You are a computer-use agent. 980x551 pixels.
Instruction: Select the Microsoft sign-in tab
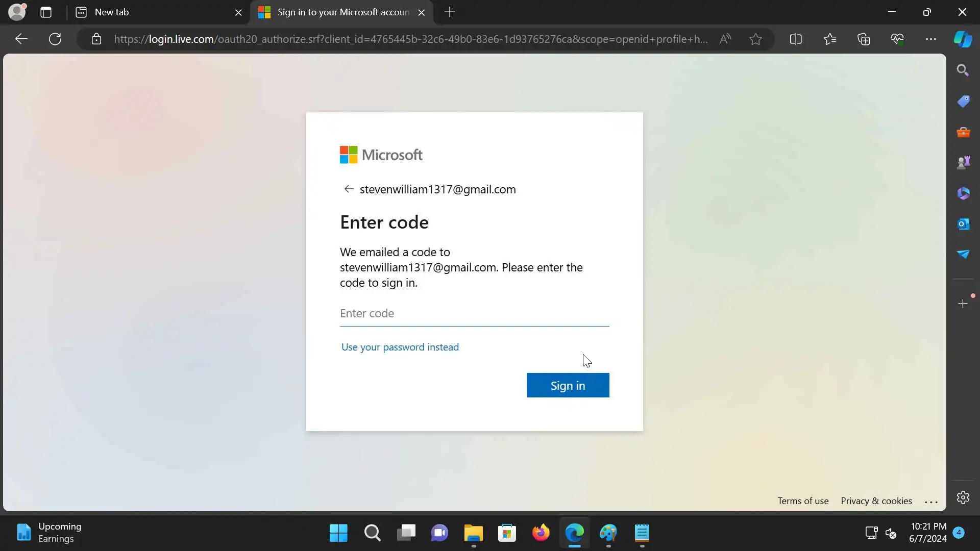click(337, 12)
